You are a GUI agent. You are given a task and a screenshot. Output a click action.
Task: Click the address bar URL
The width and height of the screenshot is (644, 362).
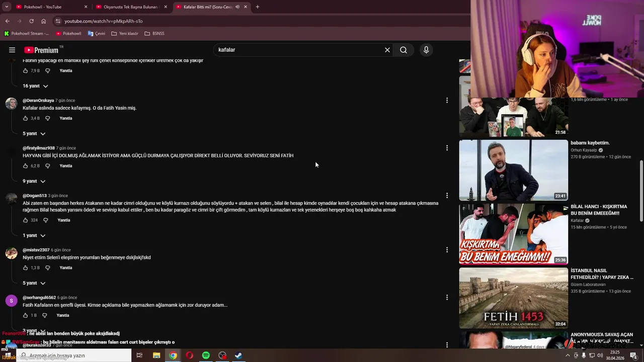(x=104, y=21)
